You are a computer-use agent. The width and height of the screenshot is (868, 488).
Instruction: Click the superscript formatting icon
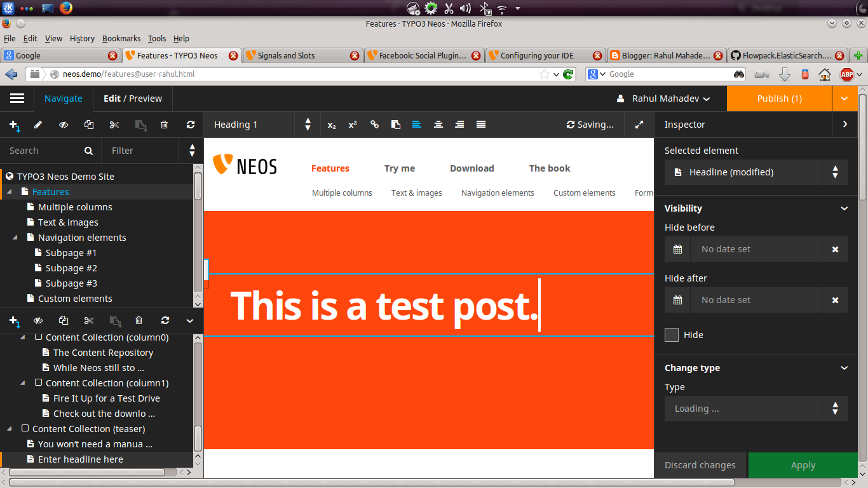click(x=353, y=125)
